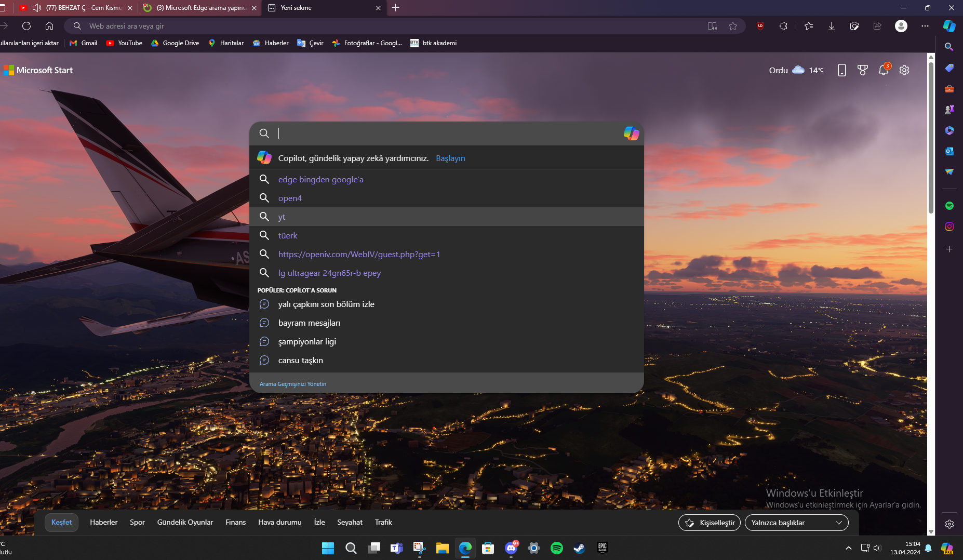Add a new app to the sidebar
Viewport: 963px width, 560px height.
949,249
